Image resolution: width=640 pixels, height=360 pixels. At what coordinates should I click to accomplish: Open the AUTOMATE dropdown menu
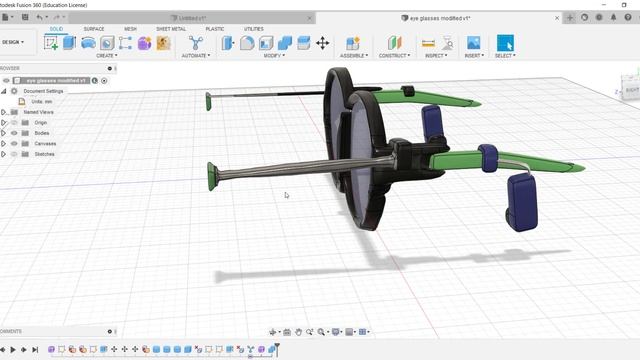click(x=196, y=56)
